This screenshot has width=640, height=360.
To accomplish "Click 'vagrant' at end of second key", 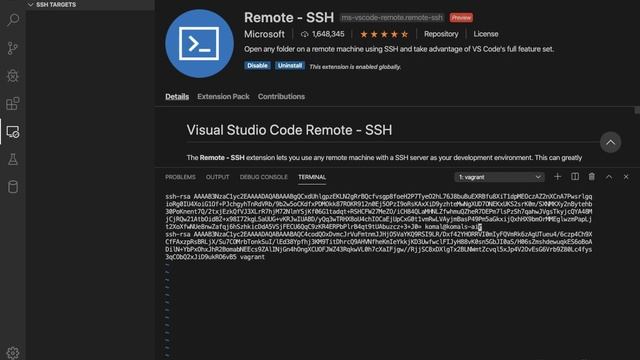I will pos(252,257).
